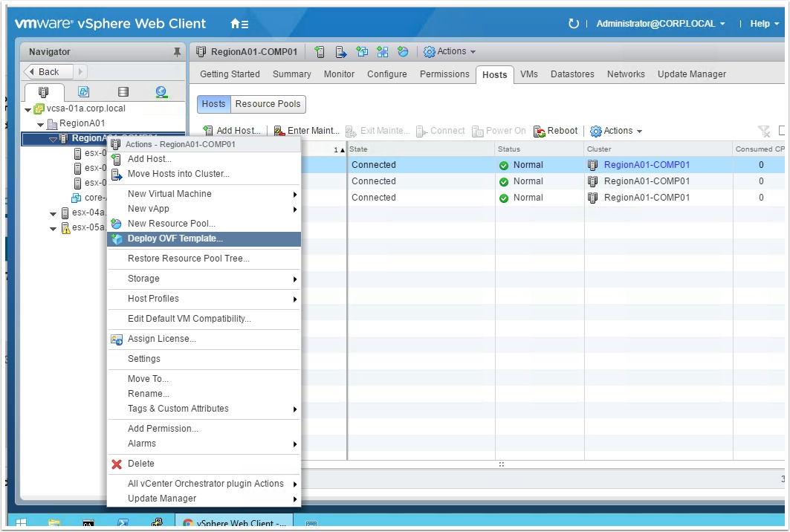Open the Windows Start menu
Image resolution: width=790 pixels, height=532 pixels.
[x=21, y=523]
